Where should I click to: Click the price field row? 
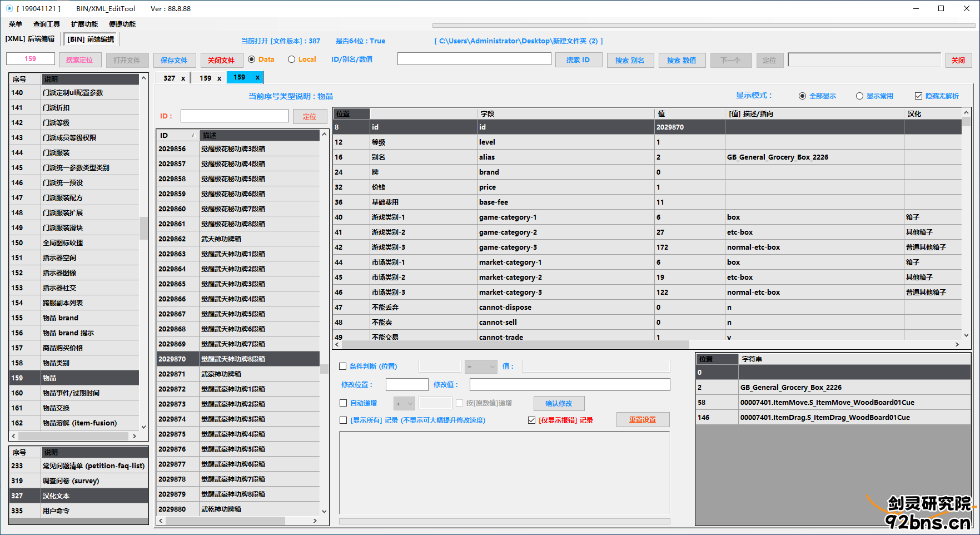[647, 187]
